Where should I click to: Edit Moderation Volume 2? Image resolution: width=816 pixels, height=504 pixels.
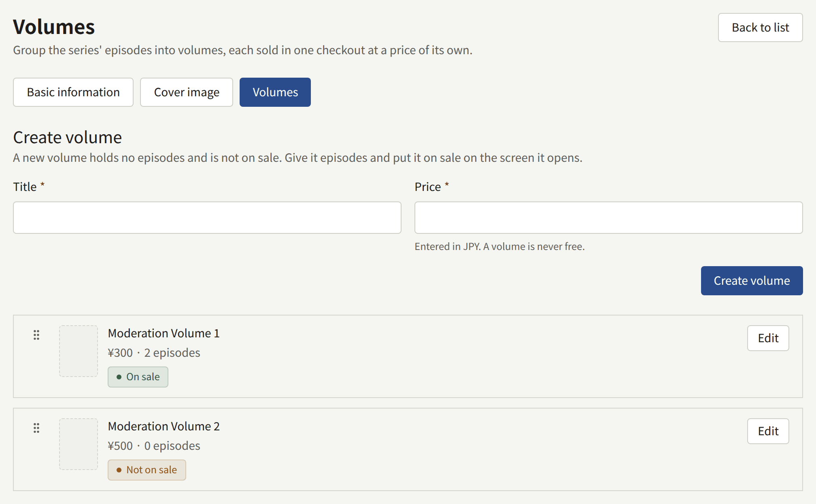pyautogui.click(x=768, y=431)
